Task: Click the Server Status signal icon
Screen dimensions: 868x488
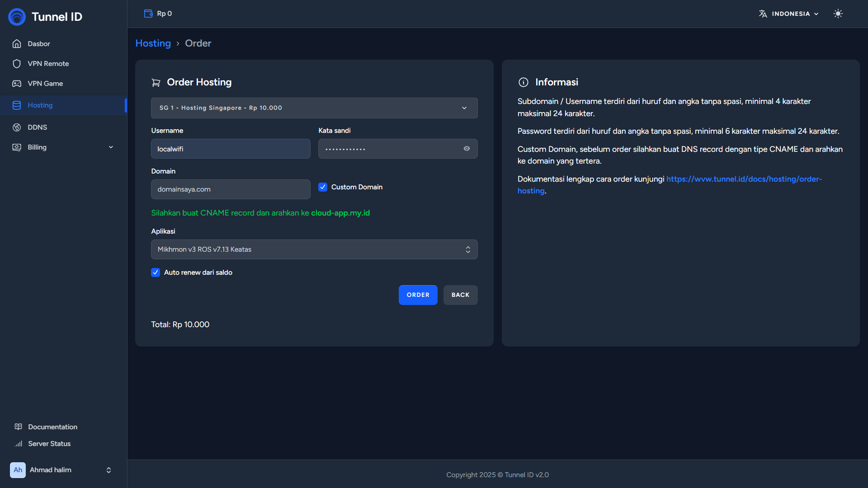Action: click(x=19, y=444)
